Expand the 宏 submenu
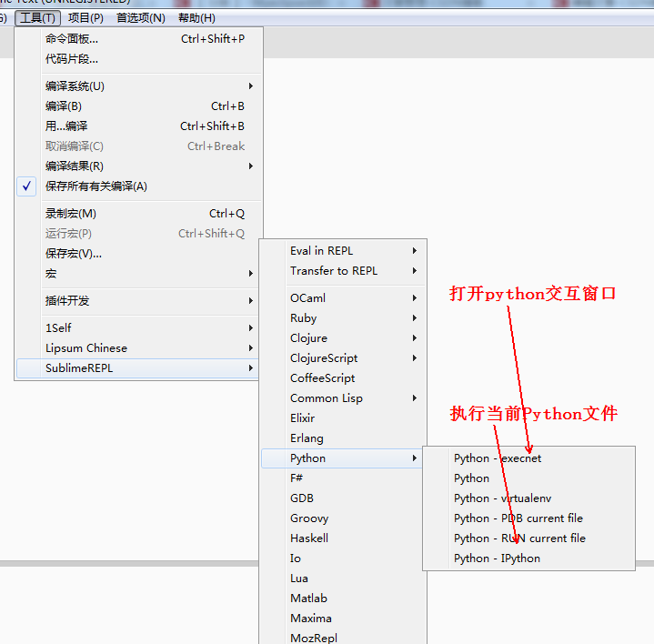This screenshot has width=654, height=644. (137, 274)
